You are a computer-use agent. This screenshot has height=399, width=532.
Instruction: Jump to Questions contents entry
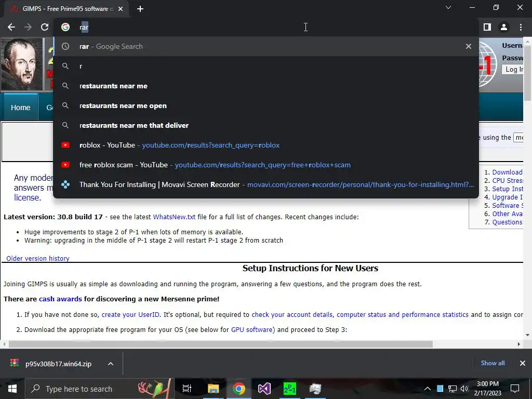pyautogui.click(x=507, y=222)
